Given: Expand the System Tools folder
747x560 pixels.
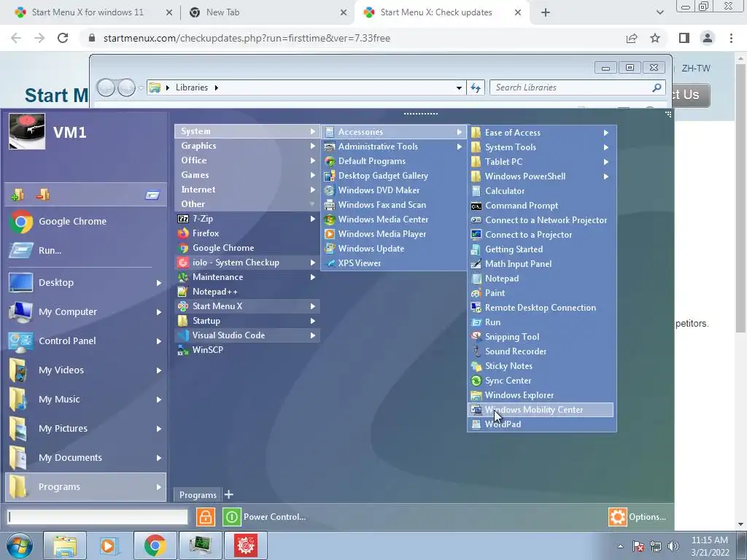Looking at the screenshot, I should click(x=541, y=147).
